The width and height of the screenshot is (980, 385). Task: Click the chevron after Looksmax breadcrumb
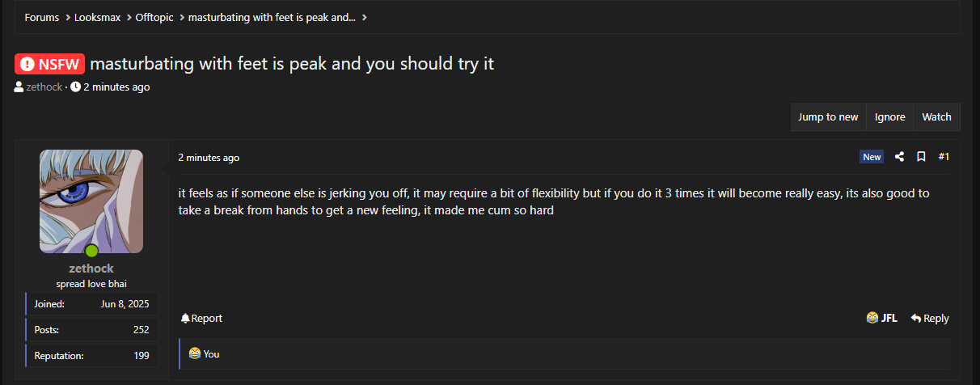click(128, 17)
